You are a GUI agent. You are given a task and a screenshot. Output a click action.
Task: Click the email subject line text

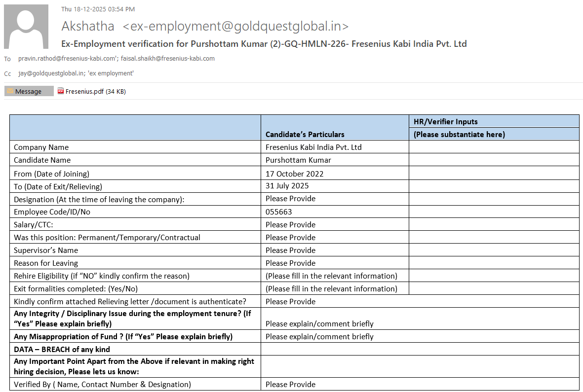(x=264, y=44)
